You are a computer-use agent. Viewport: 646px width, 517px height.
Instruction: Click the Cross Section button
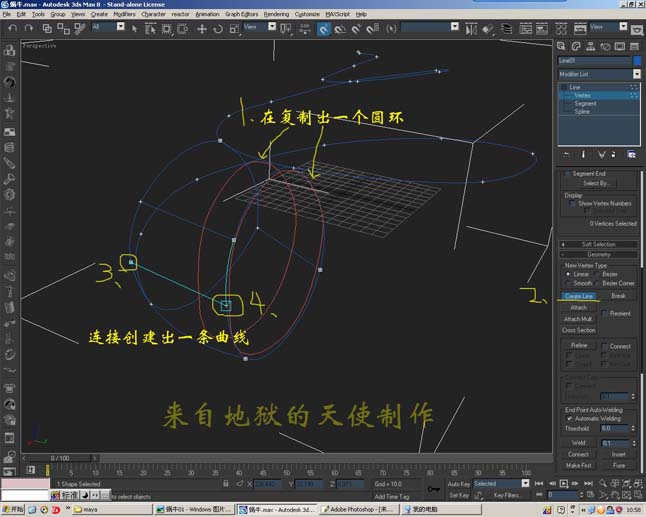pyautogui.click(x=578, y=330)
